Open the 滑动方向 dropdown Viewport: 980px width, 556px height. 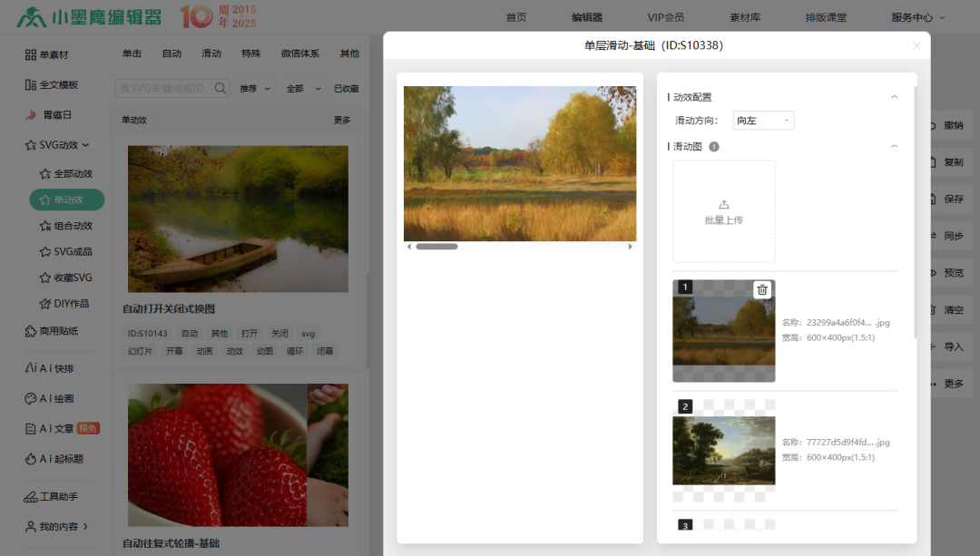point(763,121)
